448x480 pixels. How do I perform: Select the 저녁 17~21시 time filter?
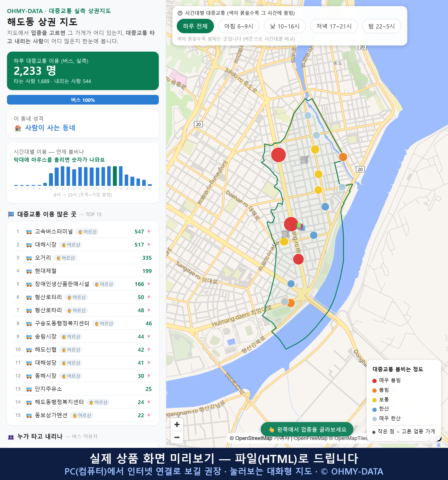pos(334,26)
